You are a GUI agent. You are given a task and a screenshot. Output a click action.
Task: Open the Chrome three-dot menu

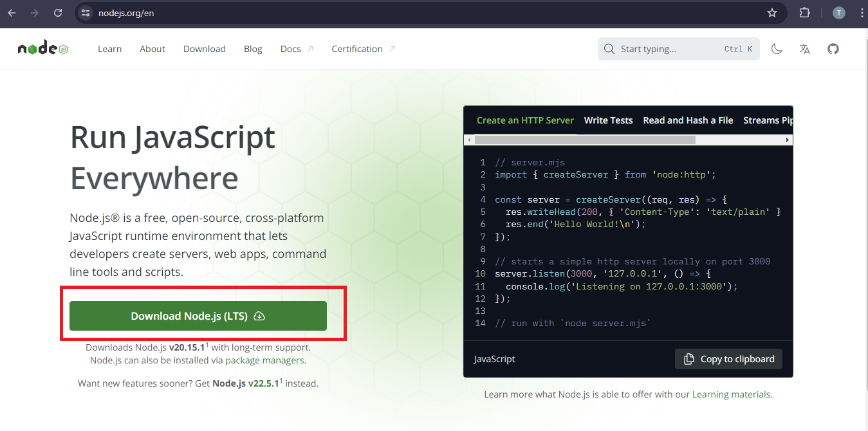point(862,13)
